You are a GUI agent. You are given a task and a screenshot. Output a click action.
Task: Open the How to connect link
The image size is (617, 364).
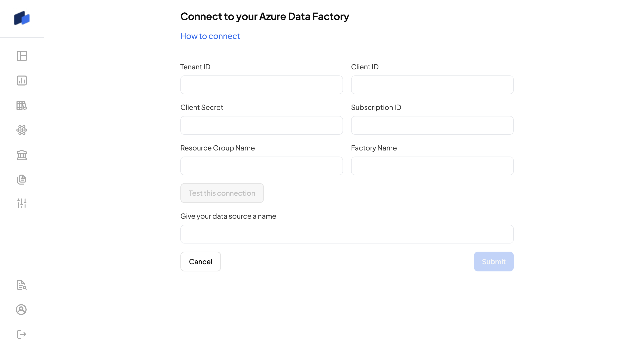[210, 36]
